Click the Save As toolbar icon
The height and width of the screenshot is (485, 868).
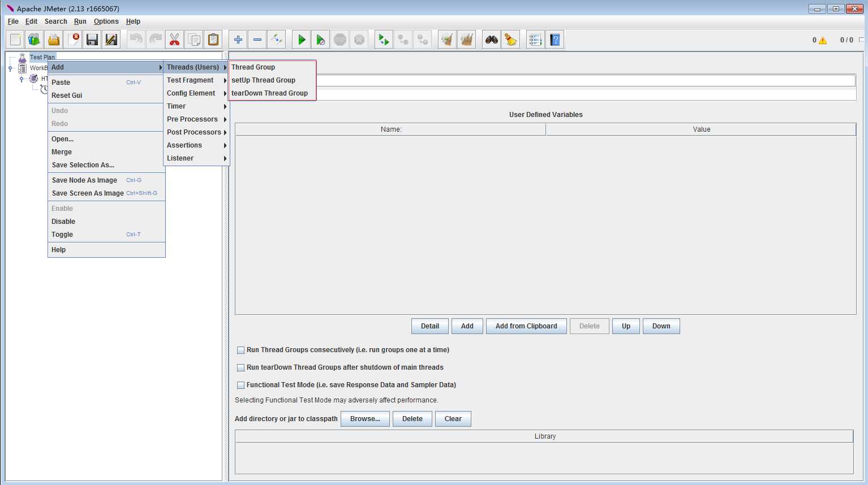[x=111, y=40]
